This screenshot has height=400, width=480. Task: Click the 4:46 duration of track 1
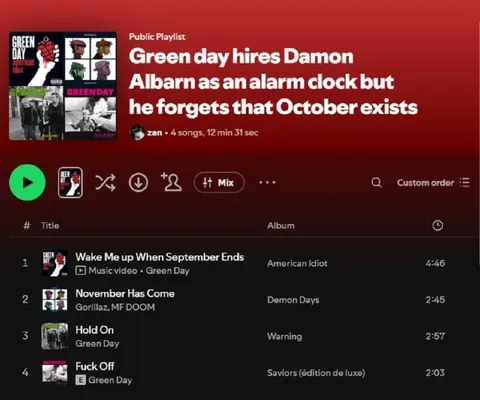coord(435,263)
